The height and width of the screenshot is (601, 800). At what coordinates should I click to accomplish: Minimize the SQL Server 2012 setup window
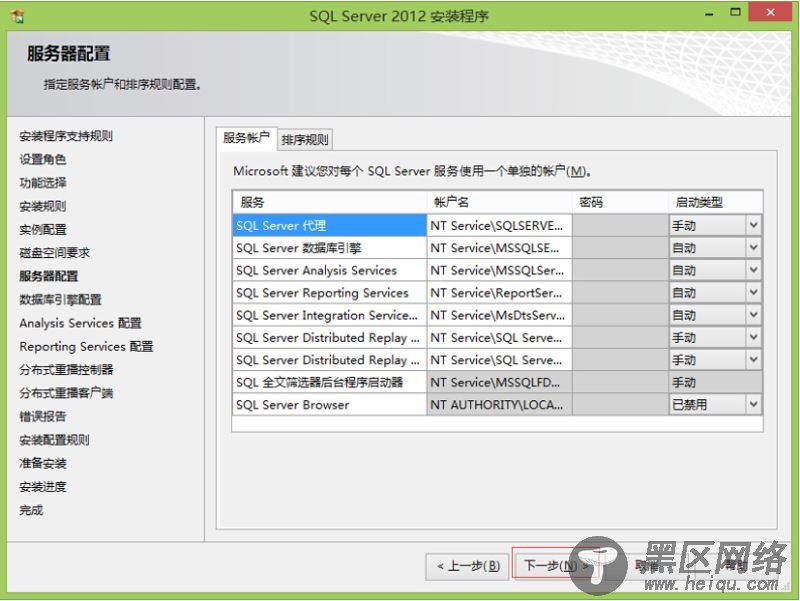[709, 14]
